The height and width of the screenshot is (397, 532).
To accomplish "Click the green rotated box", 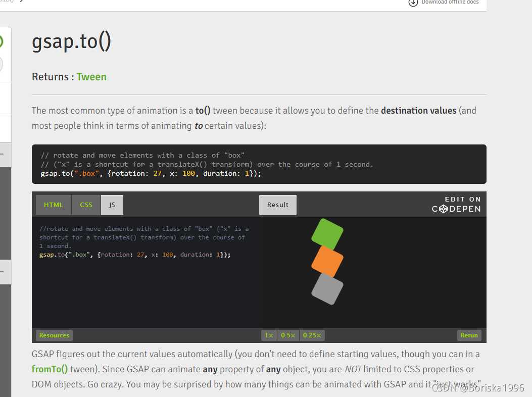I will pos(327,234).
